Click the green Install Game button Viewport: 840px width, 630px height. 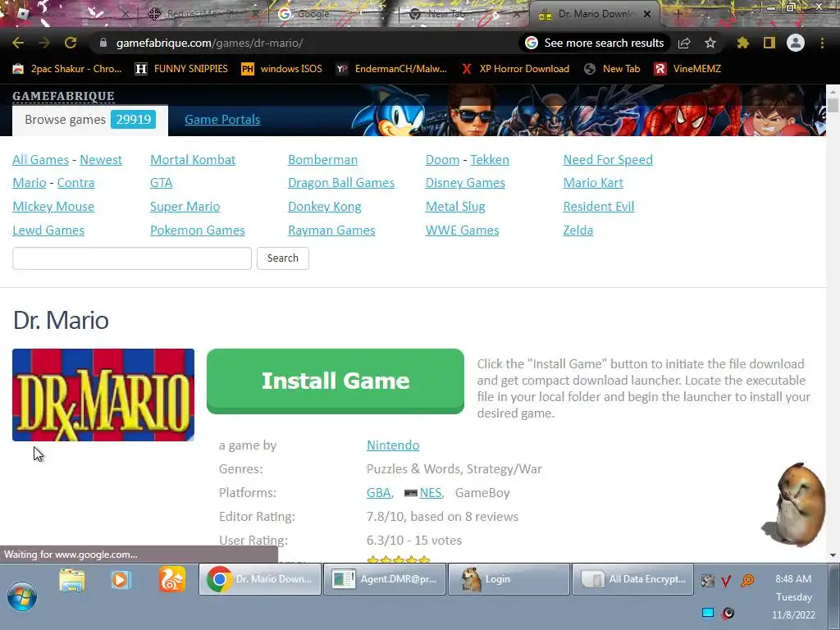pyautogui.click(x=336, y=381)
